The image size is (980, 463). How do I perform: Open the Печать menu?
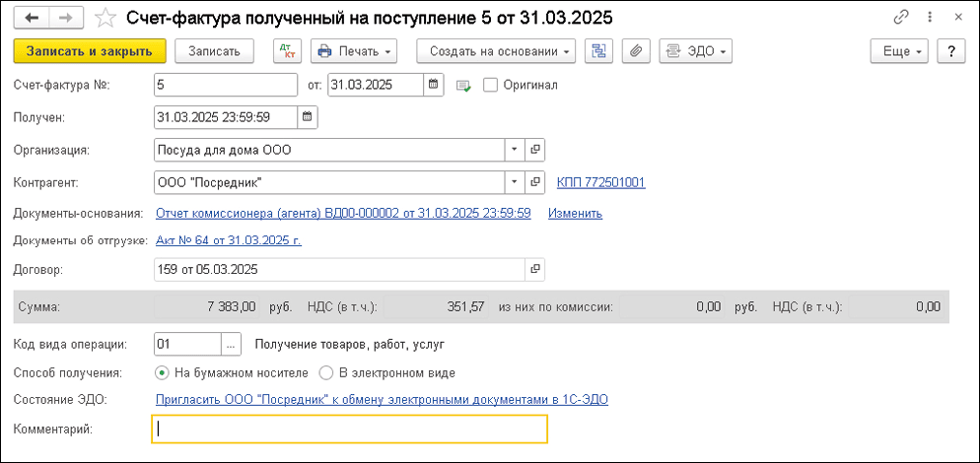354,51
